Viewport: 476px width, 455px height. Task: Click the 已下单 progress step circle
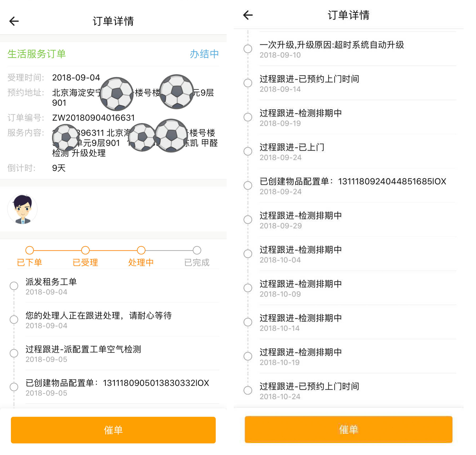30,250
